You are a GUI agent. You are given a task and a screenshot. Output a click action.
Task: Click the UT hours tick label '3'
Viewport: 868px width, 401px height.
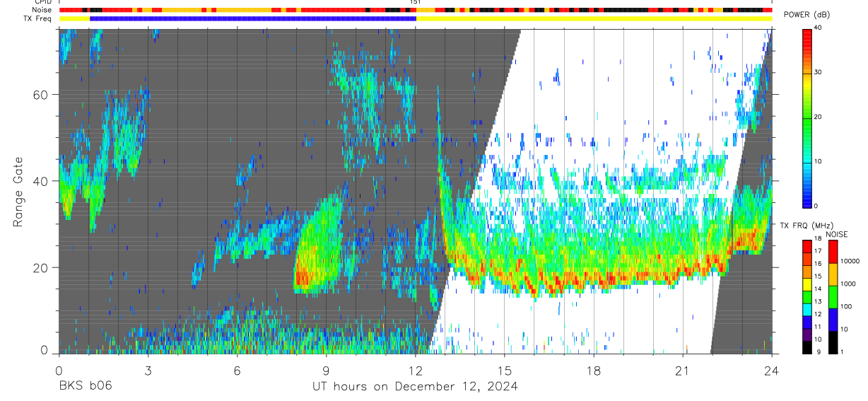(x=148, y=371)
